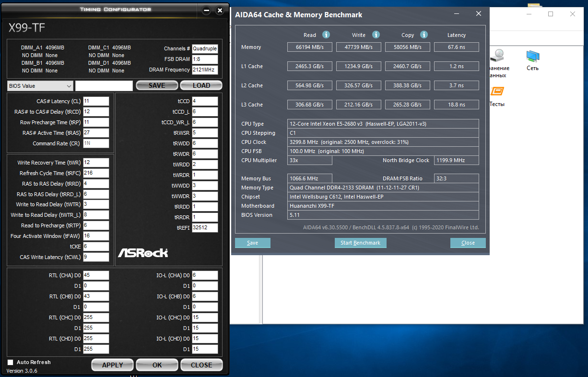This screenshot has height=377, width=588.
Task: Click the North Bridge Clock 1199.9 MHz value
Action: coord(456,160)
